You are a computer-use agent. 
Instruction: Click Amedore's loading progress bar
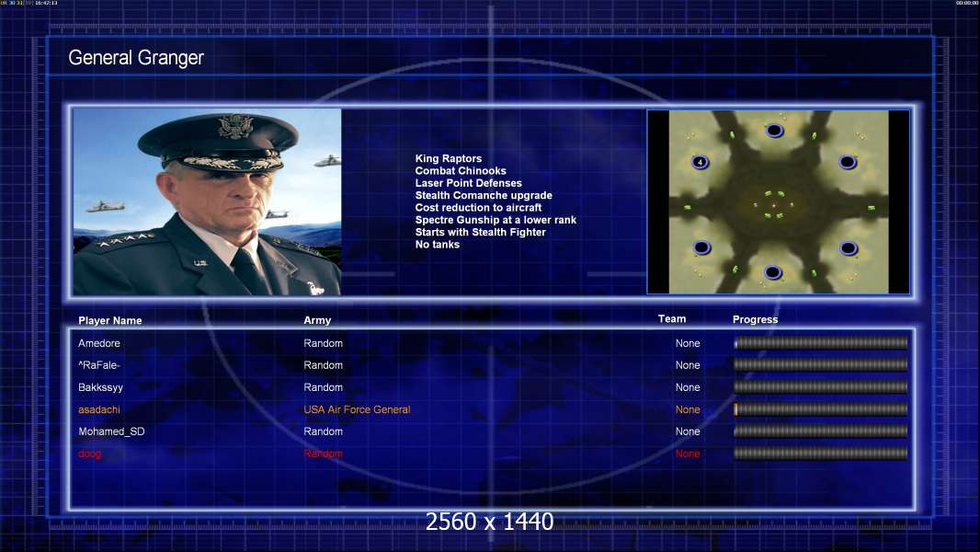tap(821, 342)
